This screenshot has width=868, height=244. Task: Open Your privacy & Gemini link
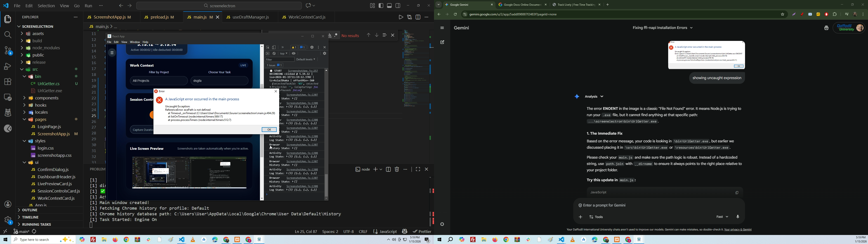tap(738, 230)
